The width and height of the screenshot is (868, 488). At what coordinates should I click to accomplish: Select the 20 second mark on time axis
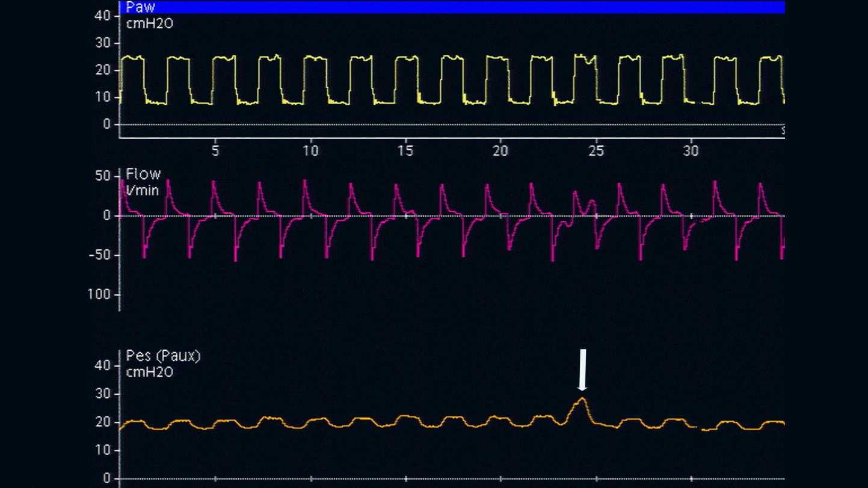tap(500, 151)
